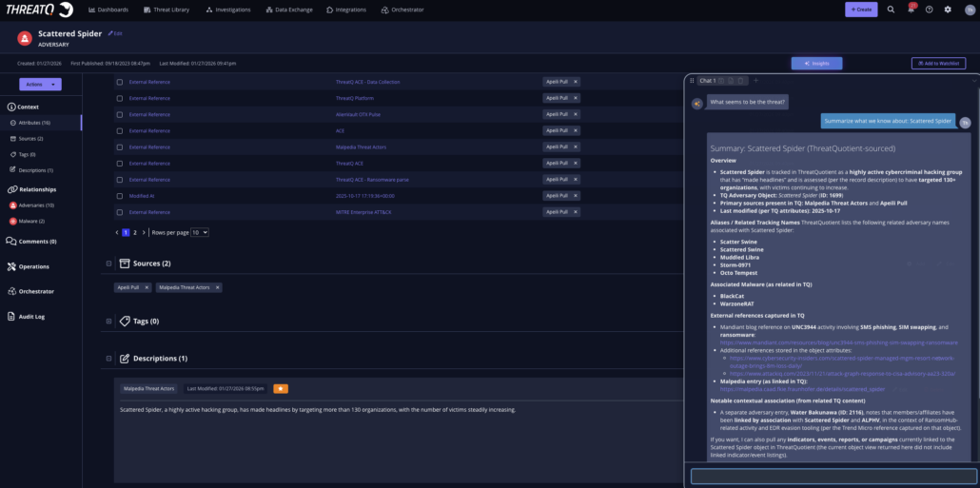Open the search magnifier in top bar
This screenshot has height=488, width=980.
891,10
